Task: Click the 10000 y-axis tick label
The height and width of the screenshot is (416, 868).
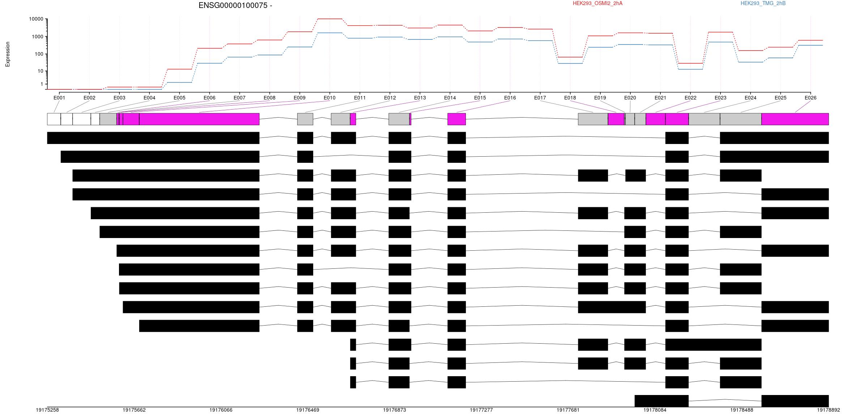Action: point(36,19)
